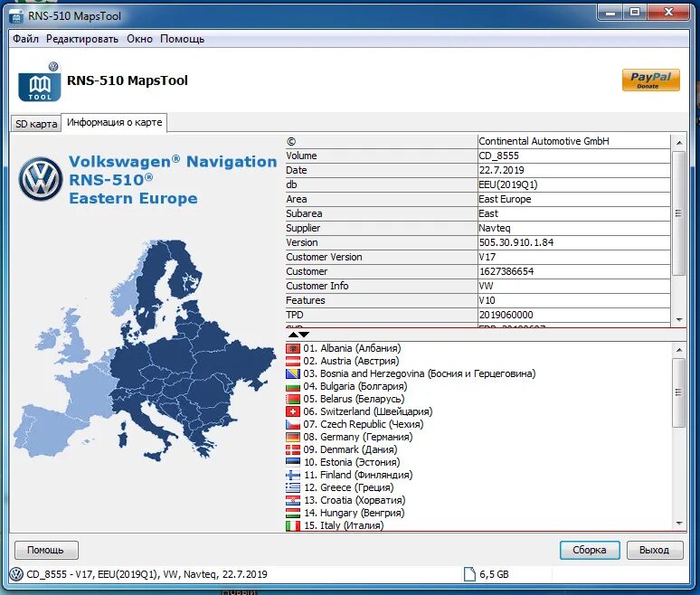The width and height of the screenshot is (700, 595).
Task: Click the Denmark flag icon
Action: click(293, 449)
